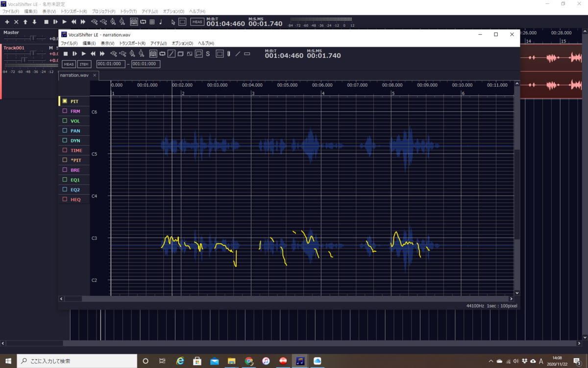The height and width of the screenshot is (368, 588).
Task: Zoom in vertically in narration.wav editor
Action: point(132,53)
